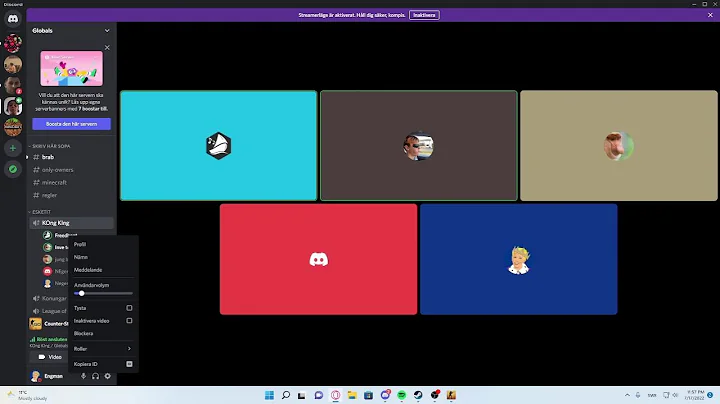
Task: Open Steam from the taskbar
Action: pos(418,395)
